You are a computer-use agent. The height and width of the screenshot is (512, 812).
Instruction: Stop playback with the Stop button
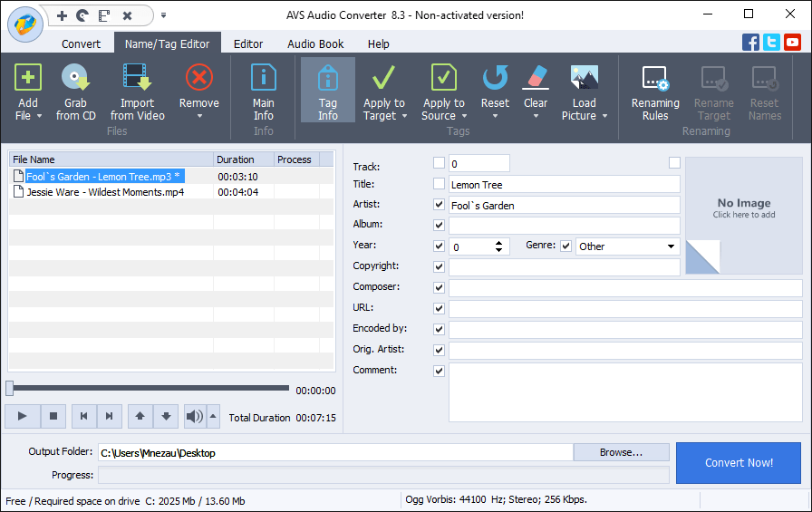(53, 416)
